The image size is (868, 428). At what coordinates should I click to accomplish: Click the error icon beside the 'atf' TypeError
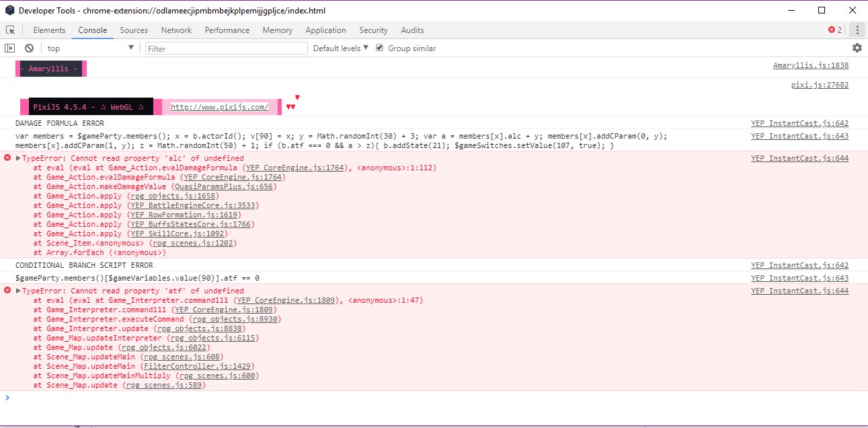7,291
